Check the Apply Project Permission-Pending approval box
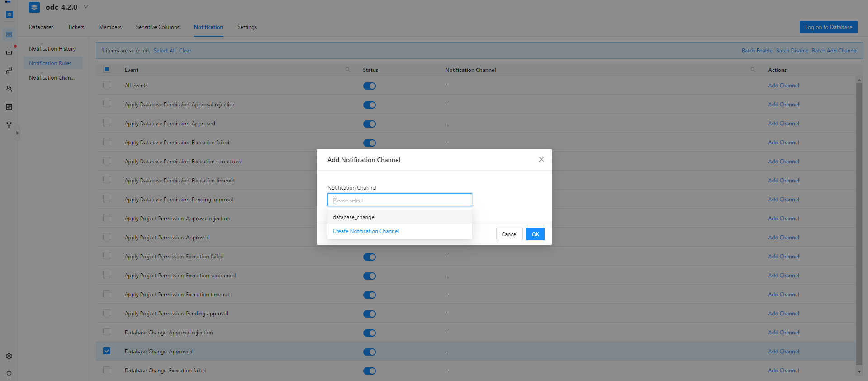The image size is (868, 381). click(107, 313)
